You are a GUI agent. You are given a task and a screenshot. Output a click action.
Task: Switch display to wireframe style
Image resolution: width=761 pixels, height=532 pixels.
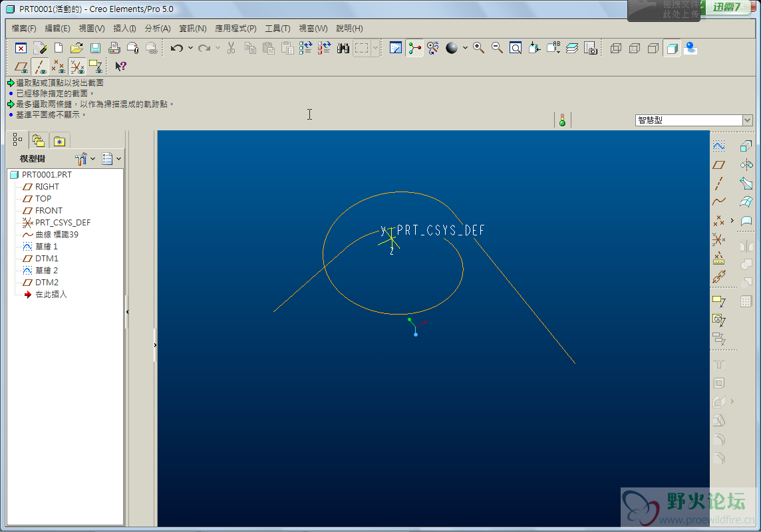(616, 48)
